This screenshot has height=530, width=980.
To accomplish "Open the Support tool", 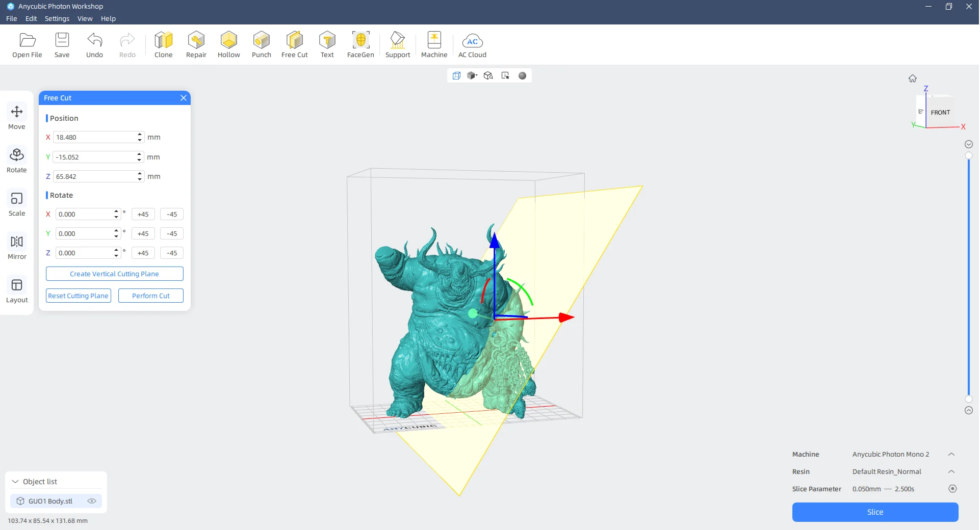I will click(x=397, y=44).
